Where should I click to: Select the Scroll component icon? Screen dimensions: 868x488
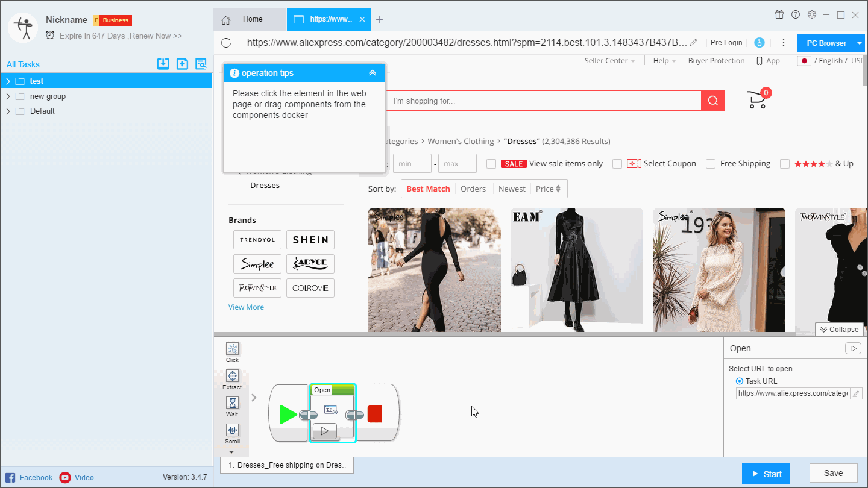point(232,430)
